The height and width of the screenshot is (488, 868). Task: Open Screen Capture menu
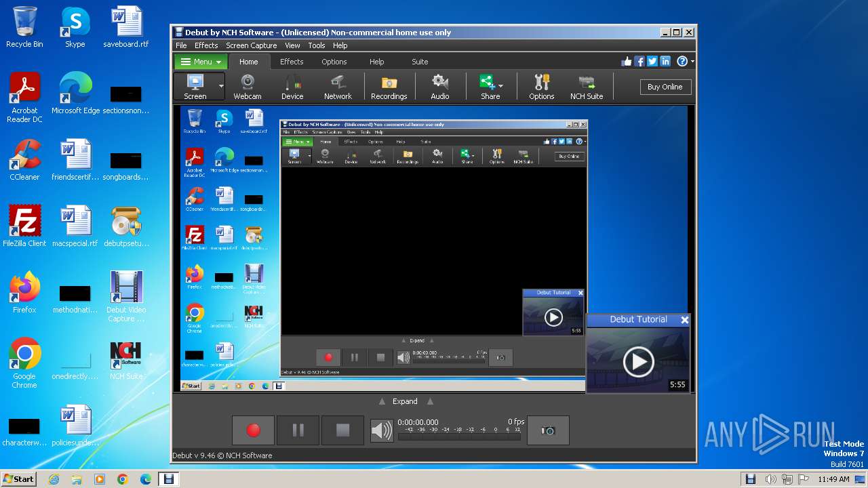click(251, 45)
